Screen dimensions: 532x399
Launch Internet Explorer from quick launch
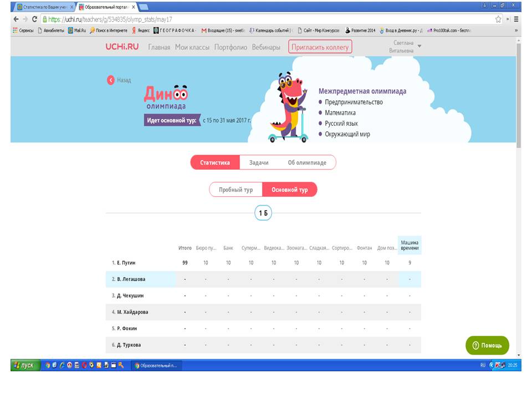click(62, 365)
